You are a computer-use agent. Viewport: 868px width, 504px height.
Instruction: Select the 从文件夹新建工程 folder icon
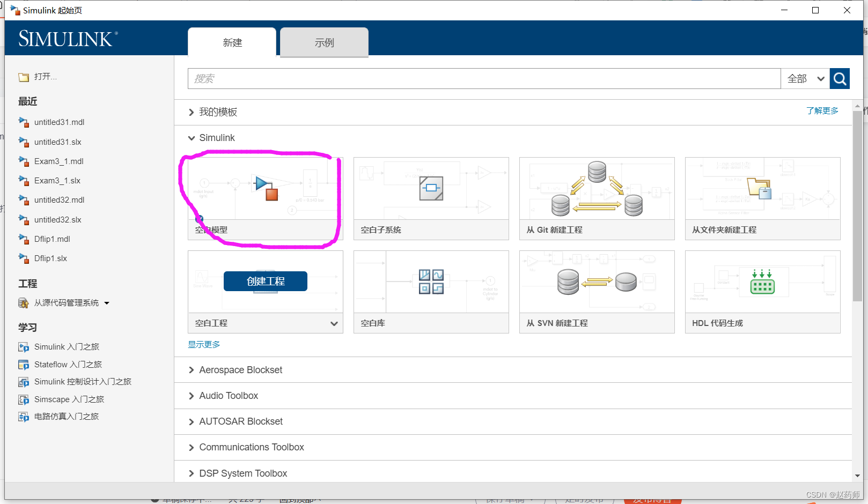[759, 188]
